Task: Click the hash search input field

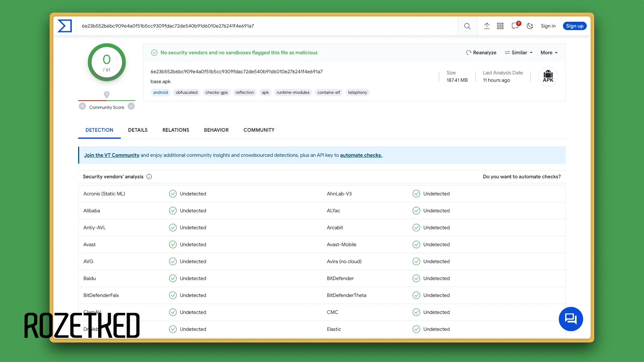Action: (267, 26)
